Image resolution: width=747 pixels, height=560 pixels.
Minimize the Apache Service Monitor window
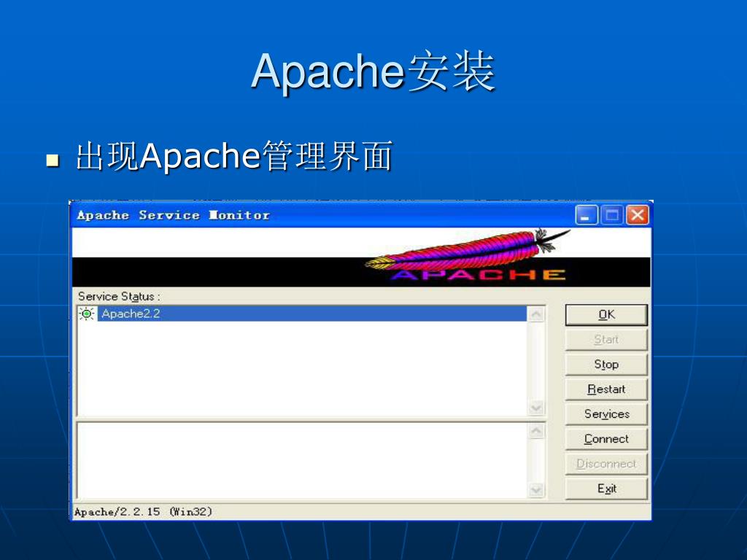(x=586, y=215)
